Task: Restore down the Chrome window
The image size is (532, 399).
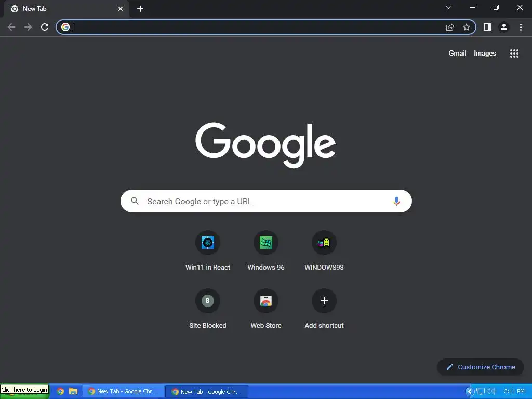Action: pos(496,7)
